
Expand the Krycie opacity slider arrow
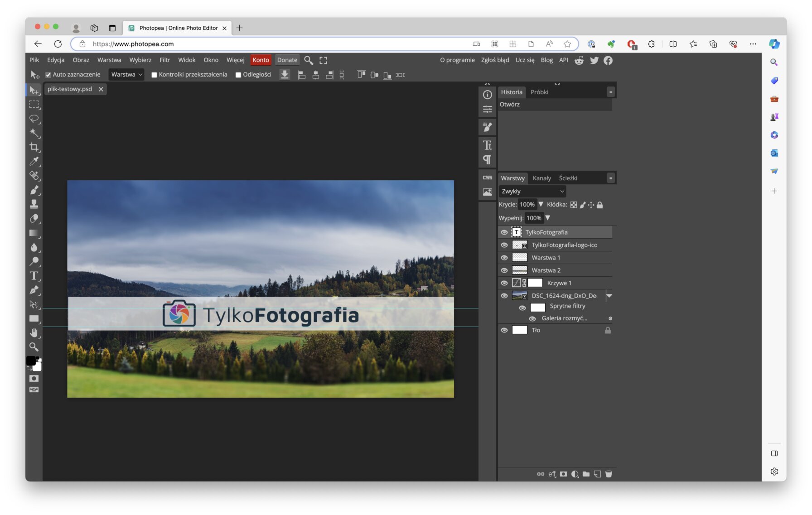pyautogui.click(x=541, y=204)
